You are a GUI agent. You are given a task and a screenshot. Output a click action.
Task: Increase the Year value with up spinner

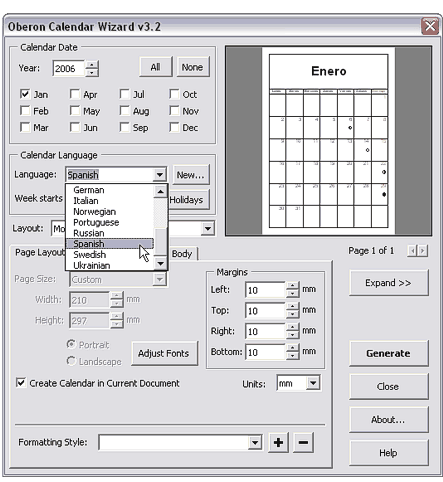tap(92, 65)
